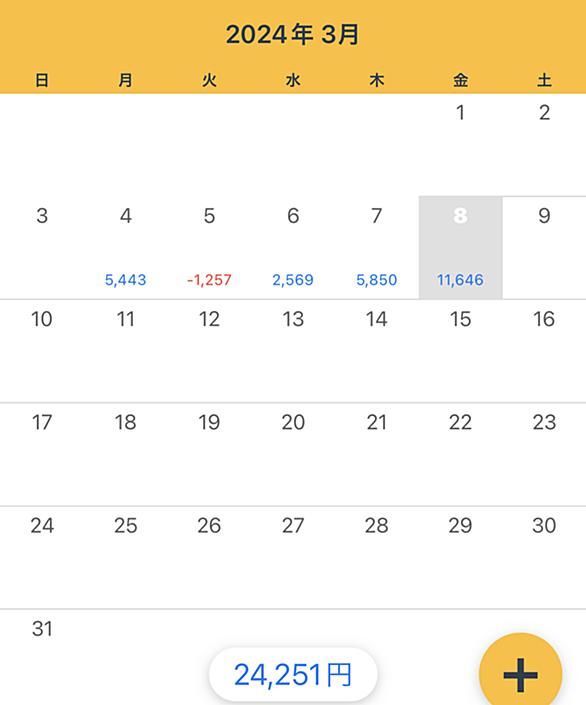
Task: Select March 20 date cell
Action: tap(293, 455)
